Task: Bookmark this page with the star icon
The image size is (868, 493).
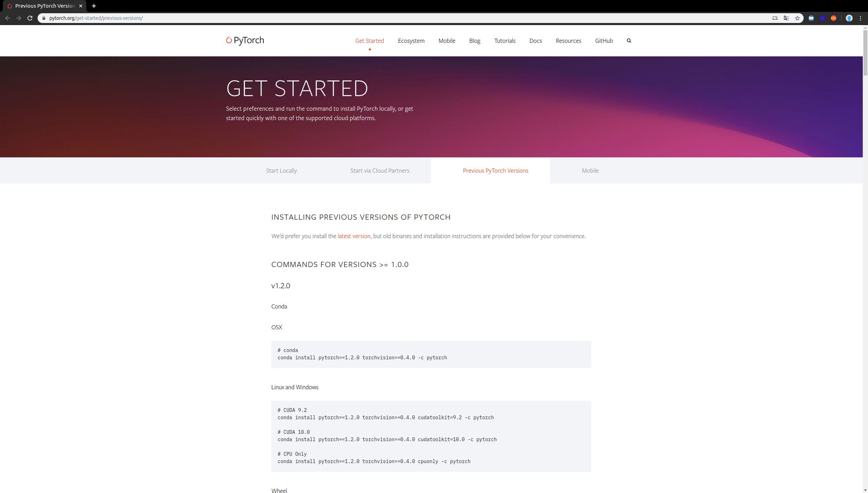Action: click(797, 18)
